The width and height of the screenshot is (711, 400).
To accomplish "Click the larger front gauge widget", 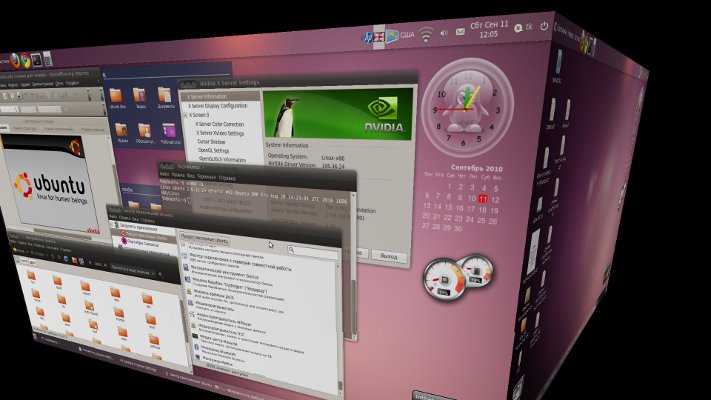I will coord(444,280).
